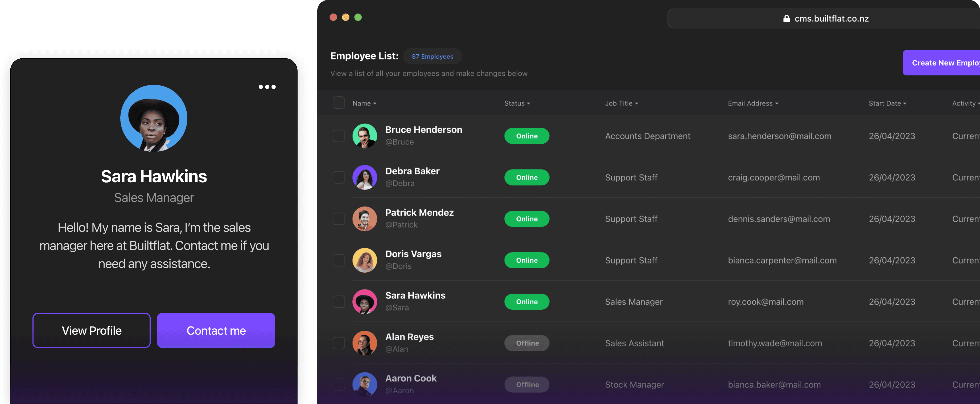Screen dimensions: 980x404
Task: Click Patrick Mendez's avatar
Action: click(364, 219)
